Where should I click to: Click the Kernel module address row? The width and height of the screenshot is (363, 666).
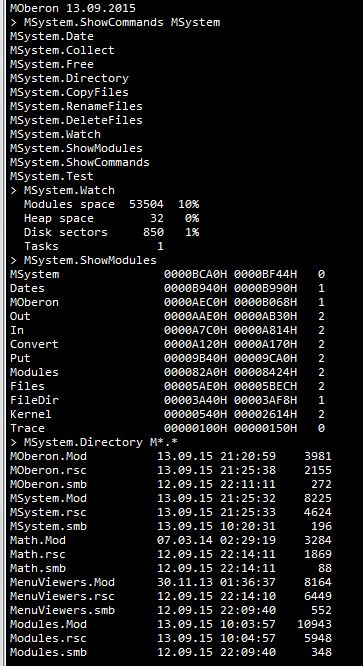coord(167,415)
